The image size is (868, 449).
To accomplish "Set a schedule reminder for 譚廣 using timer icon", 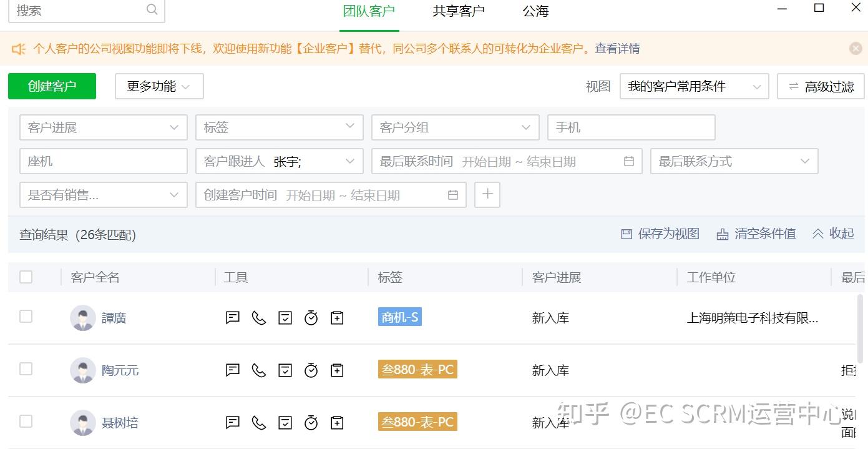I will click(x=311, y=318).
